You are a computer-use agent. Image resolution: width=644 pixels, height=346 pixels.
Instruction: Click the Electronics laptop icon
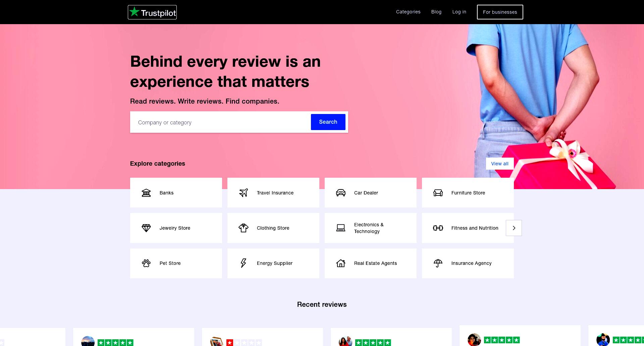(341, 228)
